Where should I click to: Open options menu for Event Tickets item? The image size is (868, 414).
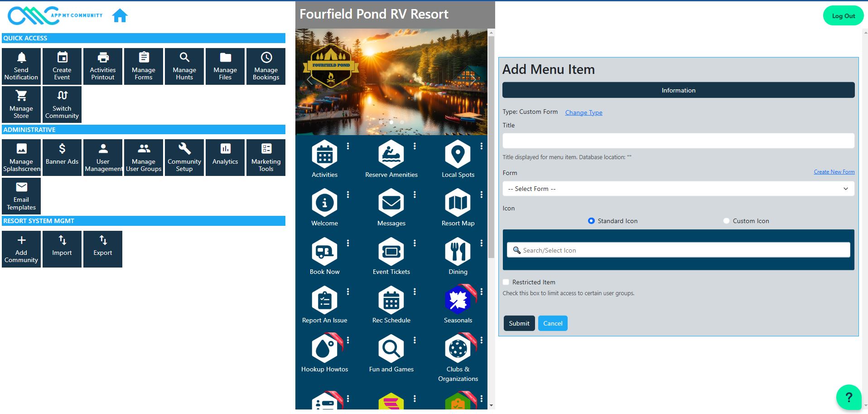point(415,243)
